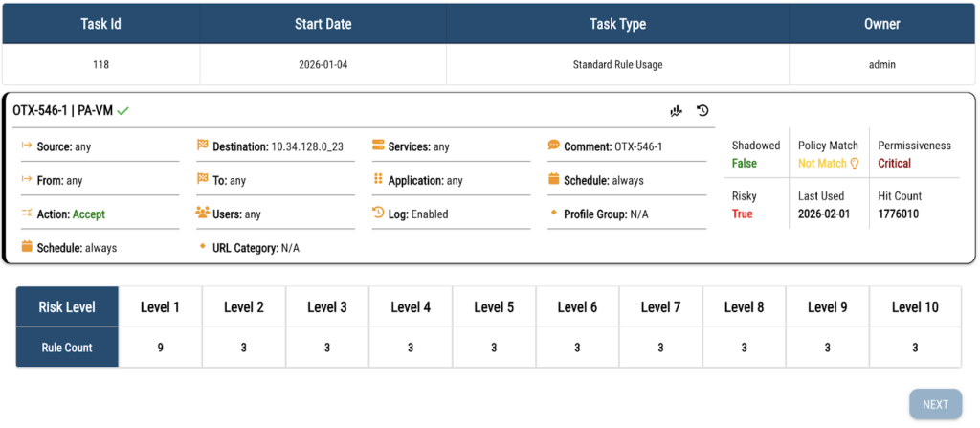Viewport: 980px width, 428px height.
Task: Click the OTX-546-1 | PA-VM rule title
Action: 62,111
